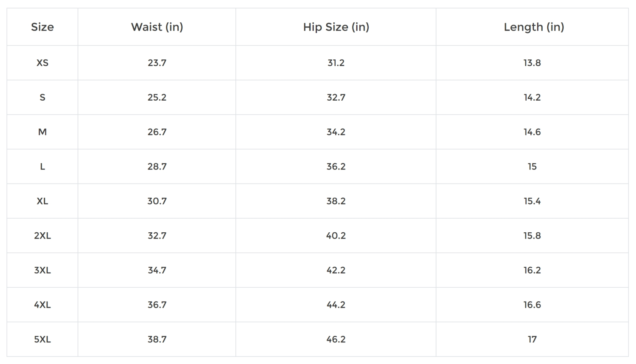Click the Size column header
636x364 pixels.
tap(43, 27)
